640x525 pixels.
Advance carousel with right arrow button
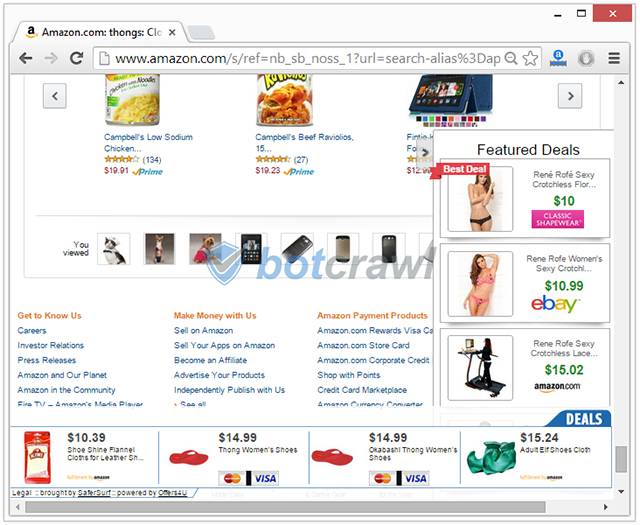[x=570, y=96]
